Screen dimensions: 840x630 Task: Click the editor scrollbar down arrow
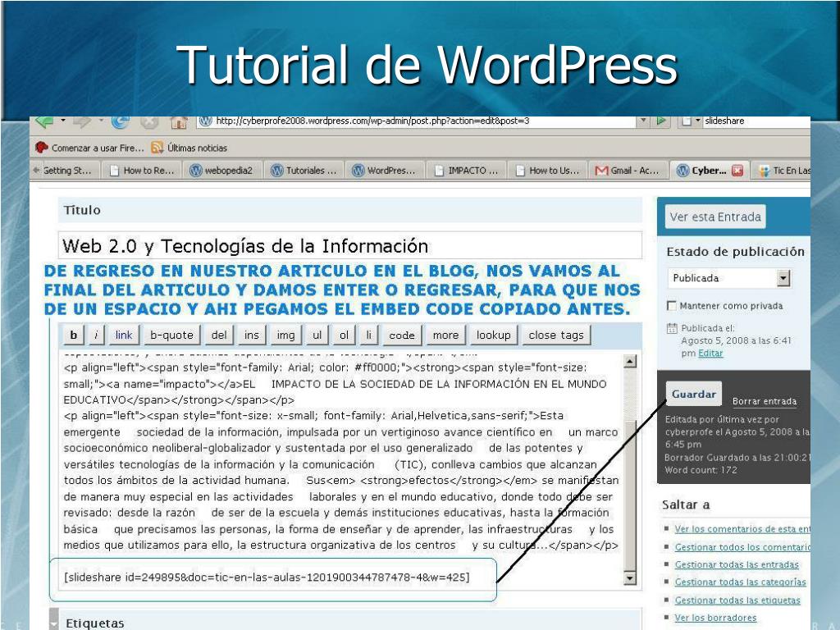click(x=630, y=578)
